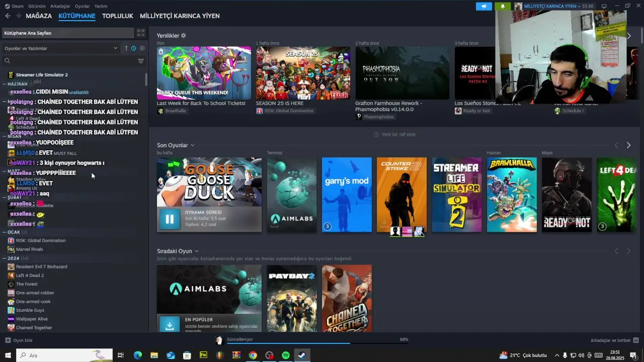This screenshot has width=644, height=362.
Task: Open Steam from the Windows taskbar
Action: click(x=301, y=355)
